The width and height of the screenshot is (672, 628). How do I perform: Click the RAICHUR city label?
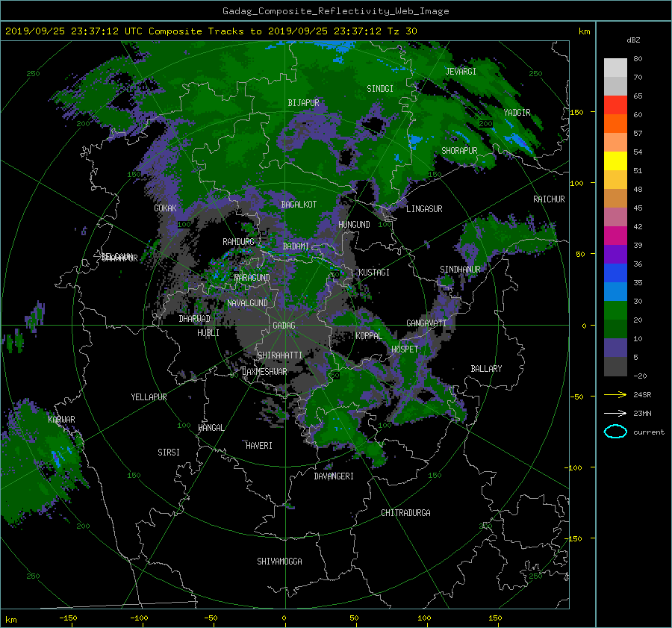[549, 199]
